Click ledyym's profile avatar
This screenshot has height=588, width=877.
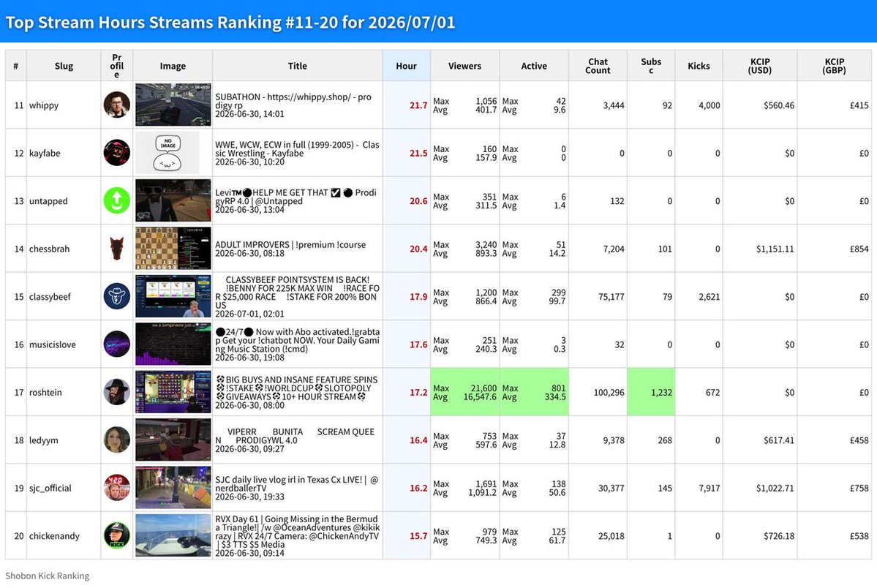(x=117, y=440)
